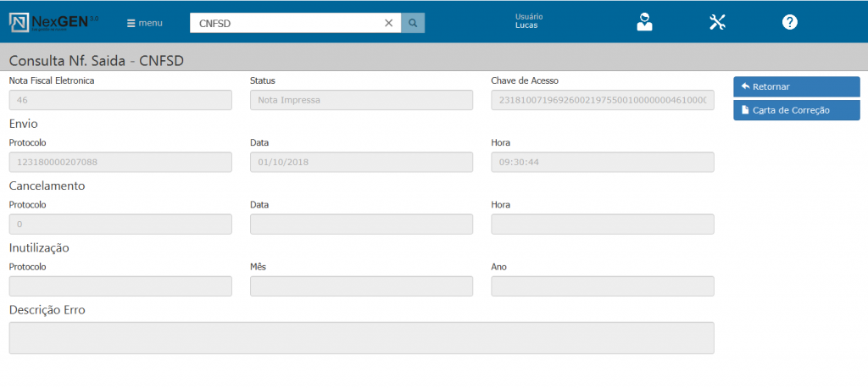Click the Chave de Acesso field
Image resolution: width=868 pixels, height=388 pixels.
pos(602,100)
